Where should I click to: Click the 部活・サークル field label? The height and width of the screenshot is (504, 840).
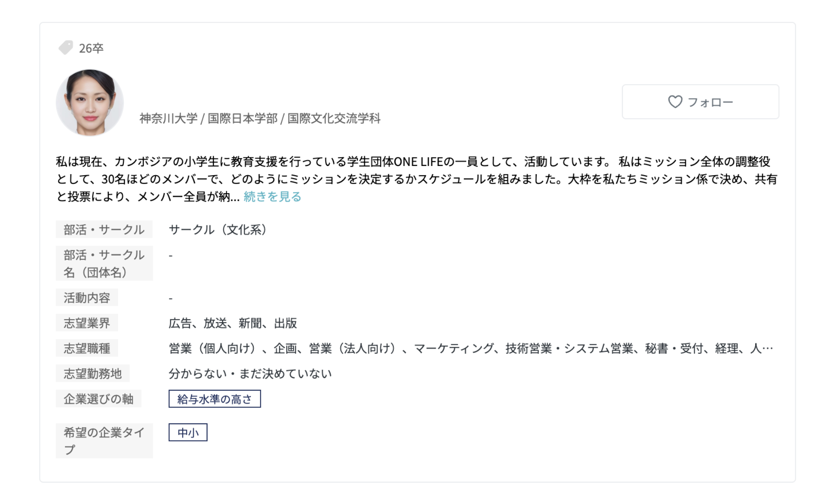[x=104, y=230]
